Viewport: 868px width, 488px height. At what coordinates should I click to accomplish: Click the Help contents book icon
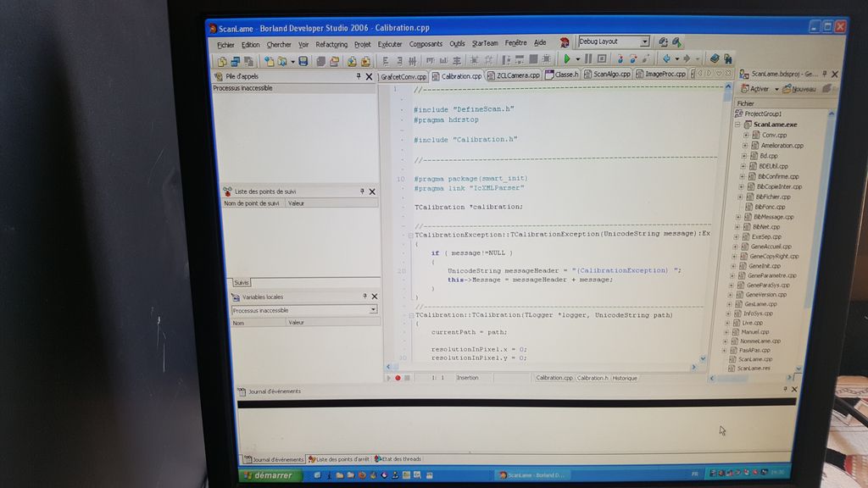point(715,58)
